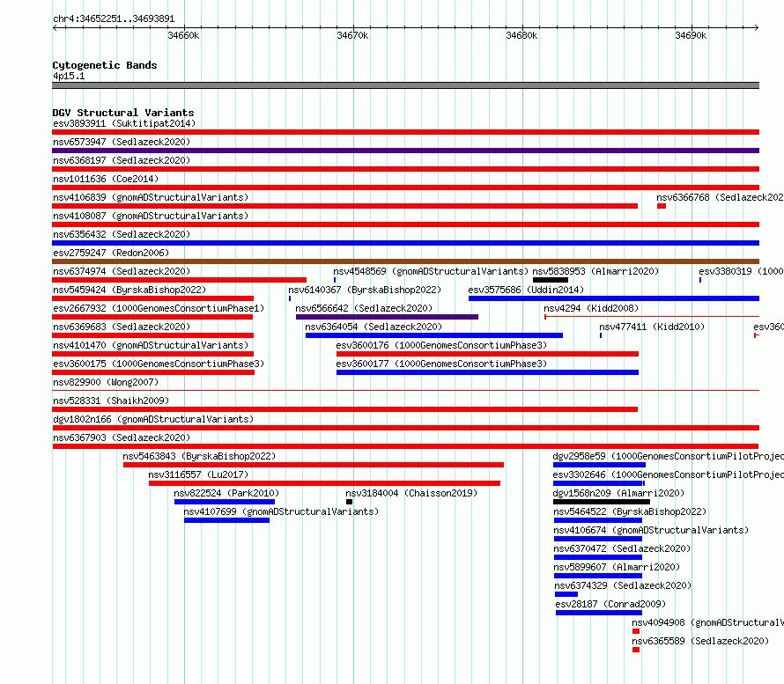Click the small red nsv6365589 marker
The width and height of the screenshot is (784, 684).
[x=636, y=650]
